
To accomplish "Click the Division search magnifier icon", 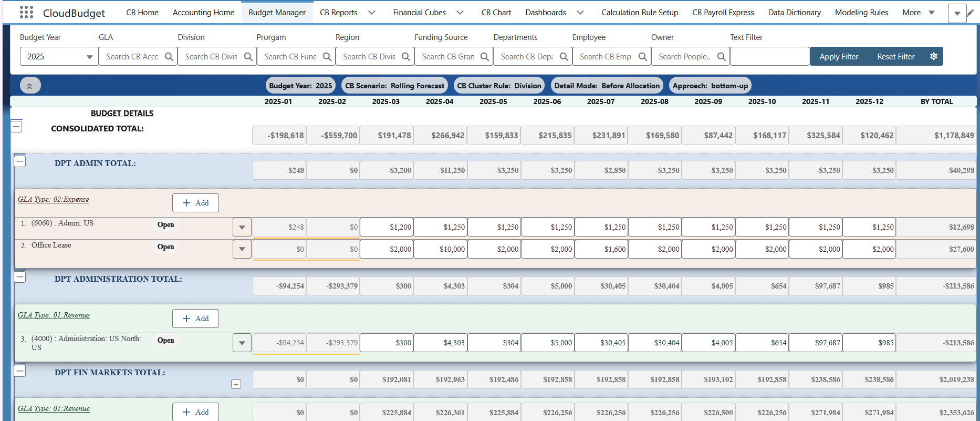I will (x=248, y=56).
